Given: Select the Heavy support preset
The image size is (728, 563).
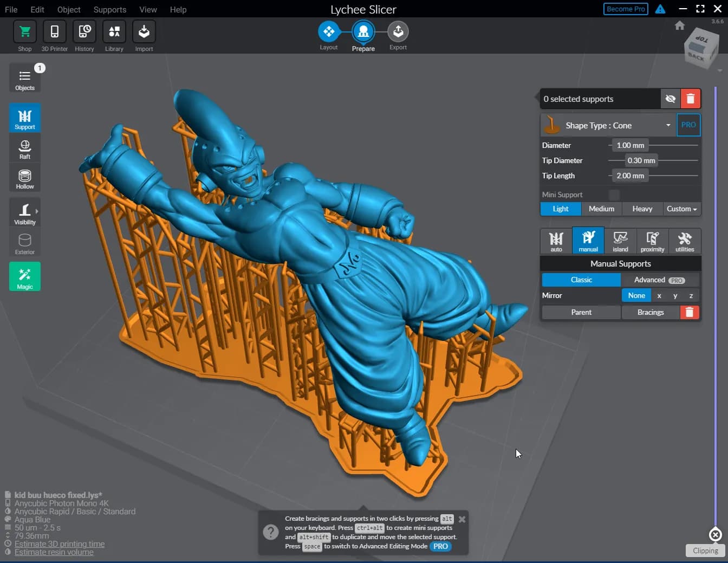Looking at the screenshot, I should point(642,209).
